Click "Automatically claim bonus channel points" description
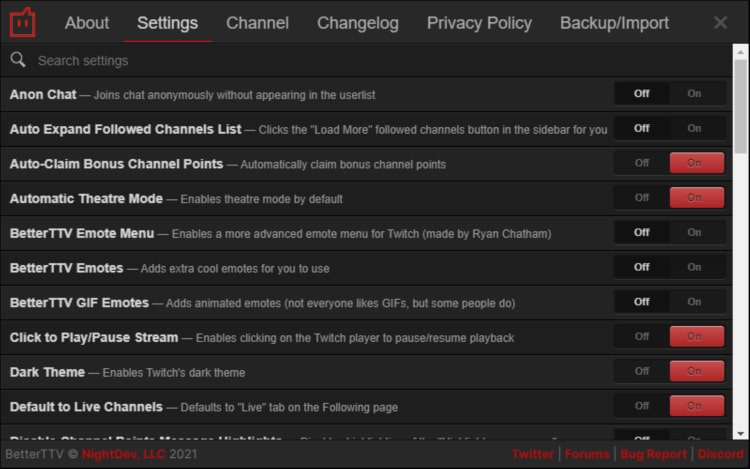This screenshot has height=469, width=750. click(343, 164)
